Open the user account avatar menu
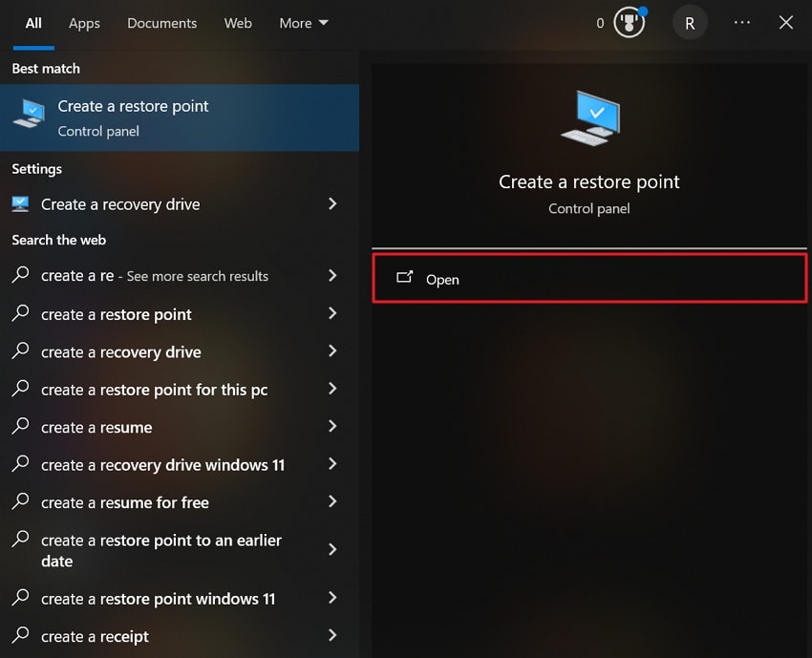The height and width of the screenshot is (658, 812). (x=690, y=22)
